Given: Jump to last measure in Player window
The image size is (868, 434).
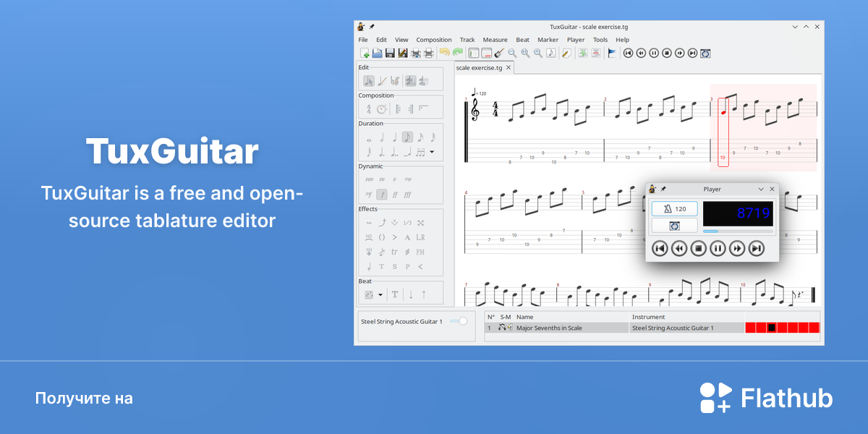Looking at the screenshot, I should tap(757, 249).
